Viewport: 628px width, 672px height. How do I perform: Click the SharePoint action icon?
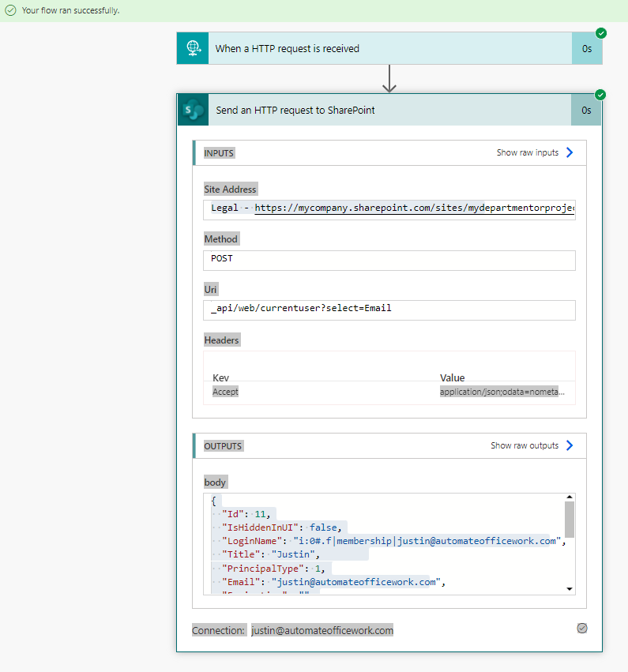(193, 110)
